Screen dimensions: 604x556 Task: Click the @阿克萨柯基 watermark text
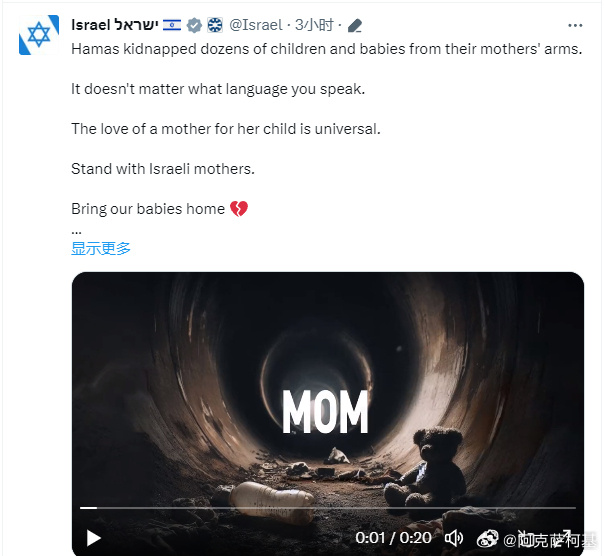(550, 539)
